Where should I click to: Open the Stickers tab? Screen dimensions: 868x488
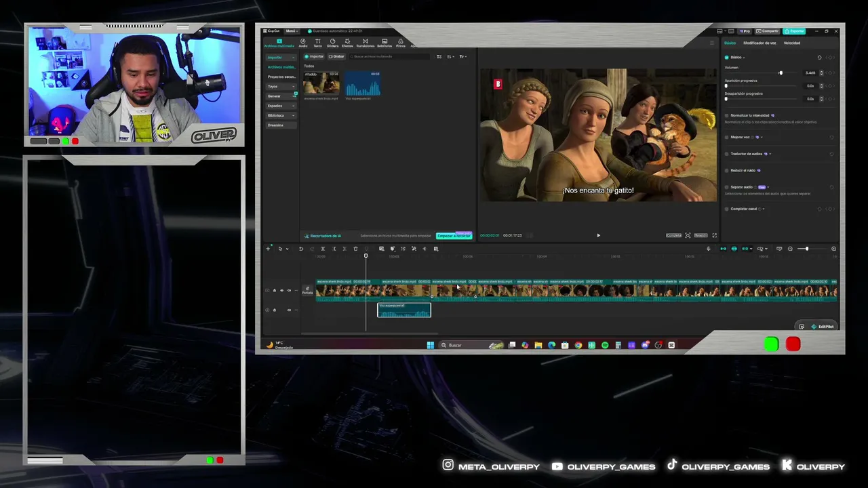tap(332, 43)
